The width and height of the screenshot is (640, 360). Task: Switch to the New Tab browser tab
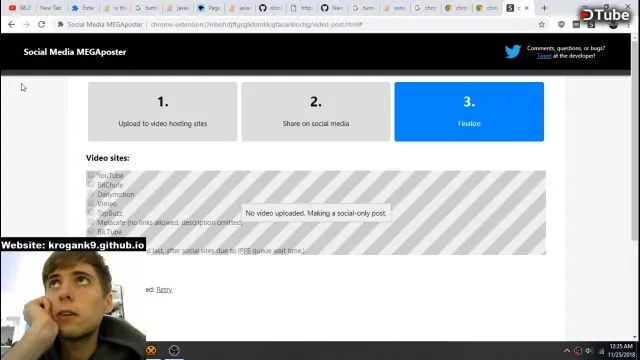[x=51, y=8]
